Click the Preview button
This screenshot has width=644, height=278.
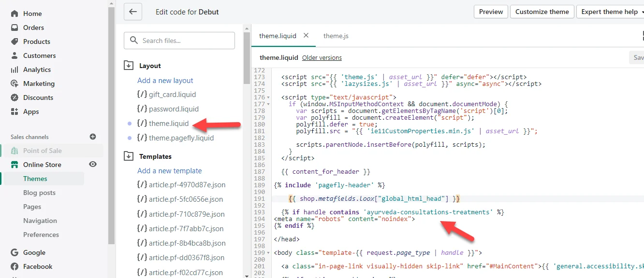point(491,12)
